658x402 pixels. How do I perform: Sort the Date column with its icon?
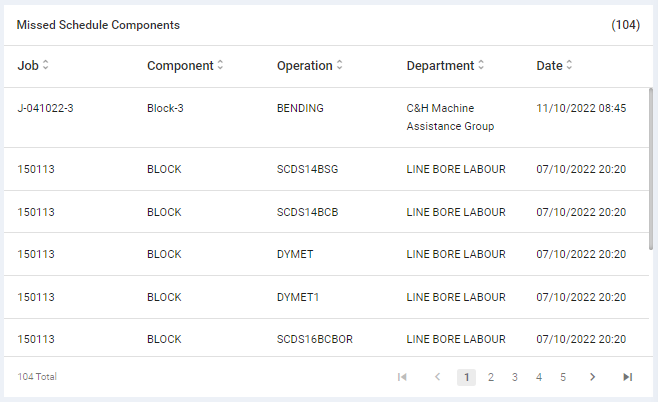pos(569,66)
